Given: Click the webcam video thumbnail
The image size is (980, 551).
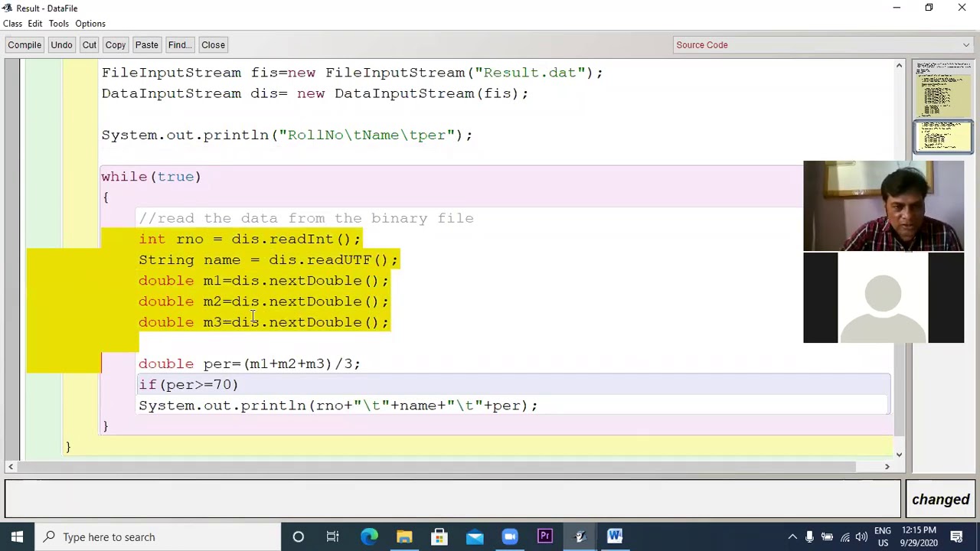Looking at the screenshot, I should coord(884,206).
